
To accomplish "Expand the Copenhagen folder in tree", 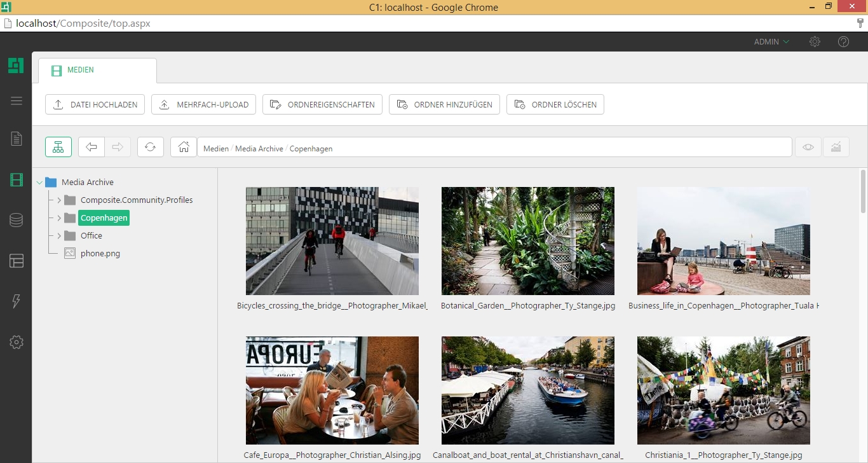I will [58, 218].
